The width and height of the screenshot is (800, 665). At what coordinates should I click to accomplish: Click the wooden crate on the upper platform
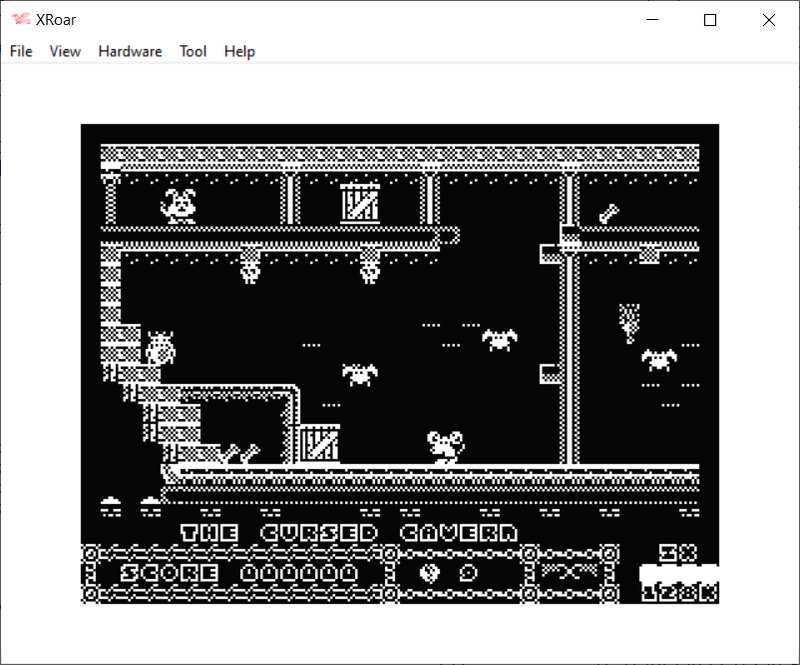pos(359,203)
